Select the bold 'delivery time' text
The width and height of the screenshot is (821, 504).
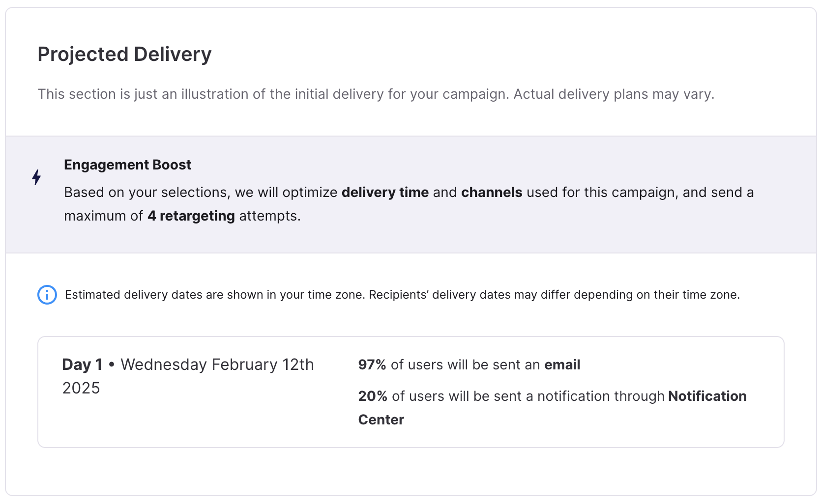(385, 192)
